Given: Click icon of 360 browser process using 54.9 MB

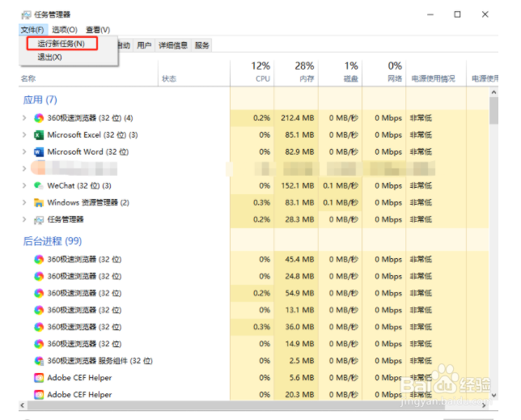Looking at the screenshot, I should 39,293.
